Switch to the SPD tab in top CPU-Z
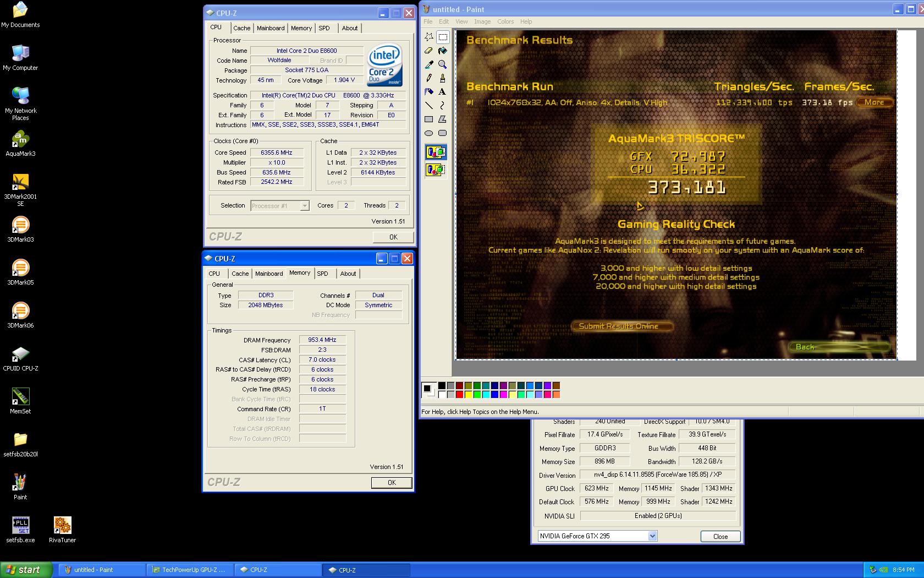Image resolution: width=924 pixels, height=578 pixels. (324, 28)
